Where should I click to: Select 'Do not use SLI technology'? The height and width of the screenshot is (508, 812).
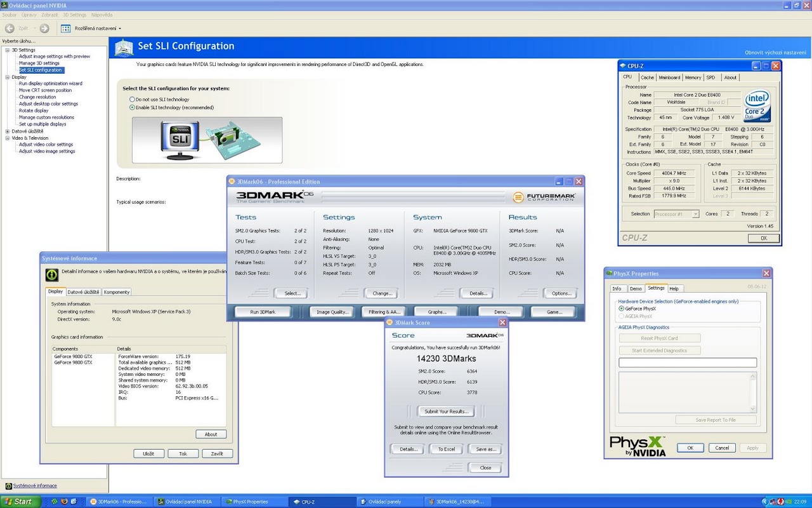tap(132, 100)
